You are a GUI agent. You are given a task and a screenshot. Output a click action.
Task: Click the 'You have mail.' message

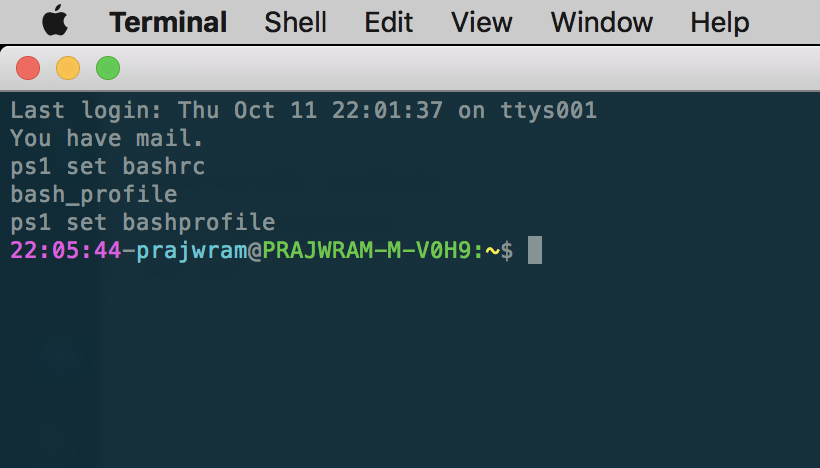[107, 139]
